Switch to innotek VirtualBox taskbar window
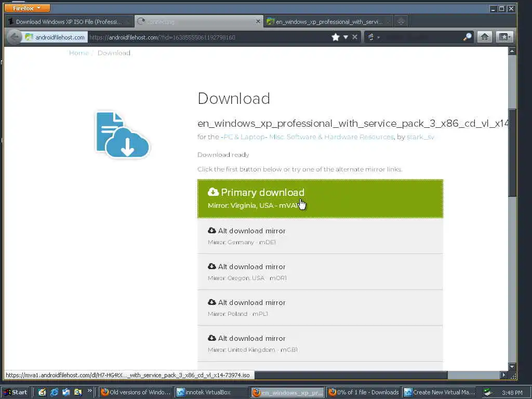Screen dimensions: 532x399 (x=212, y=392)
